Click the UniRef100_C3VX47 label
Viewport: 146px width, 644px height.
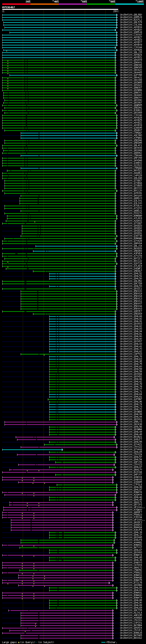131,35
